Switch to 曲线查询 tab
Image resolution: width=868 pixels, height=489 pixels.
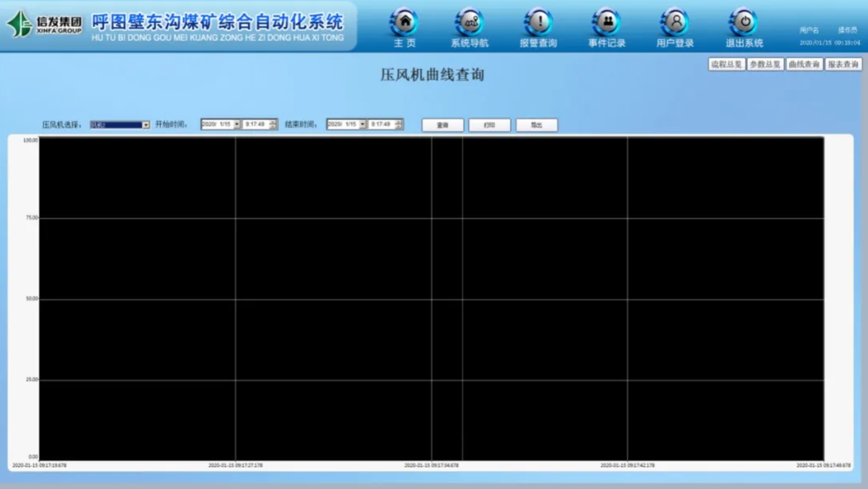tap(804, 64)
